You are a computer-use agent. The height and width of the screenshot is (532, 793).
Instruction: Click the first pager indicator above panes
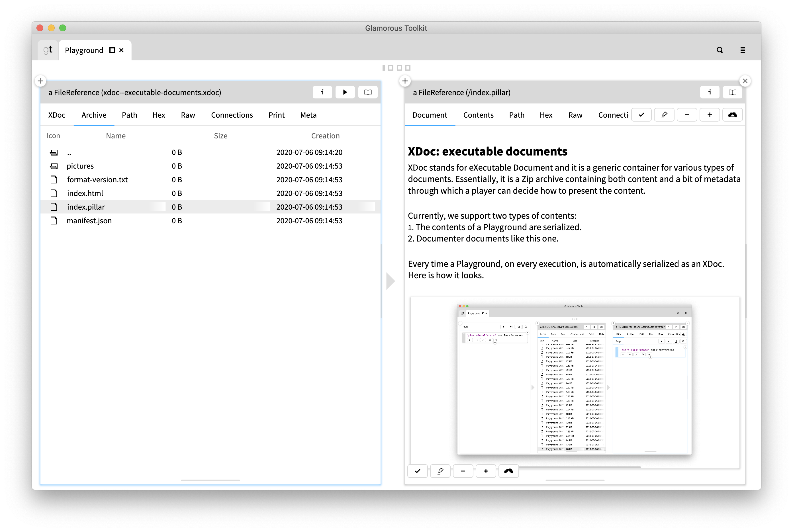[383, 68]
